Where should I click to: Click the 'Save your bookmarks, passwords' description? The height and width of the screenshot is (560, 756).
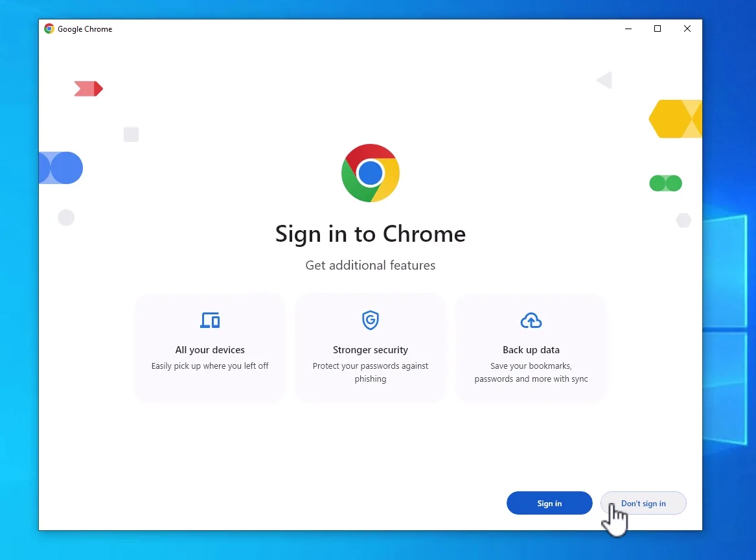(531, 373)
